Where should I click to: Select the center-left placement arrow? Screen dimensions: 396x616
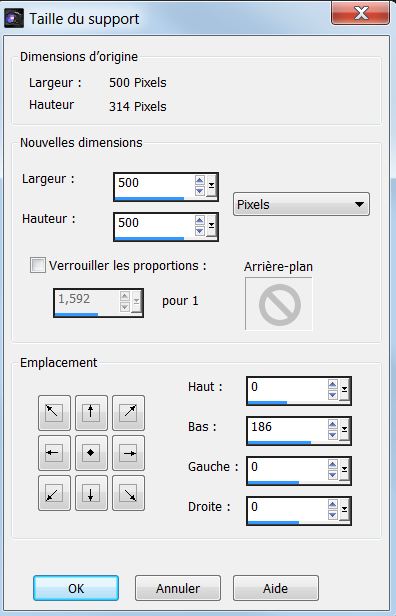pyautogui.click(x=54, y=453)
